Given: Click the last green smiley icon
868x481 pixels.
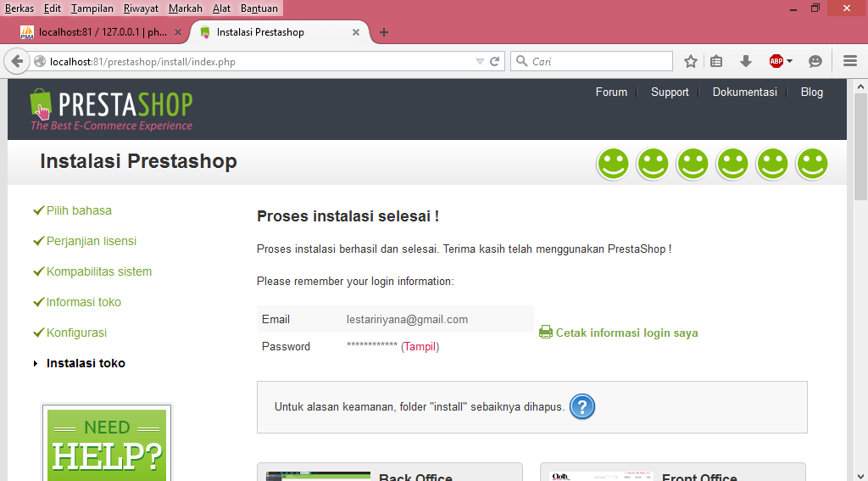Looking at the screenshot, I should coord(812,164).
